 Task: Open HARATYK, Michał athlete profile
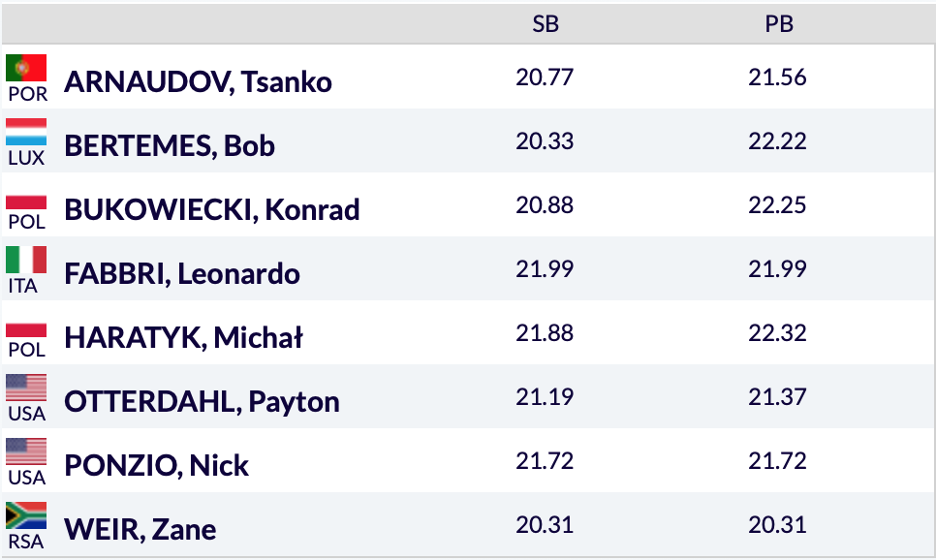coord(183,337)
